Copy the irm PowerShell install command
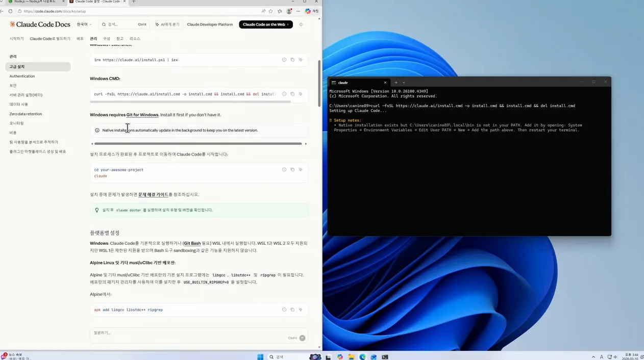The width and height of the screenshot is (644, 360). tap(292, 60)
